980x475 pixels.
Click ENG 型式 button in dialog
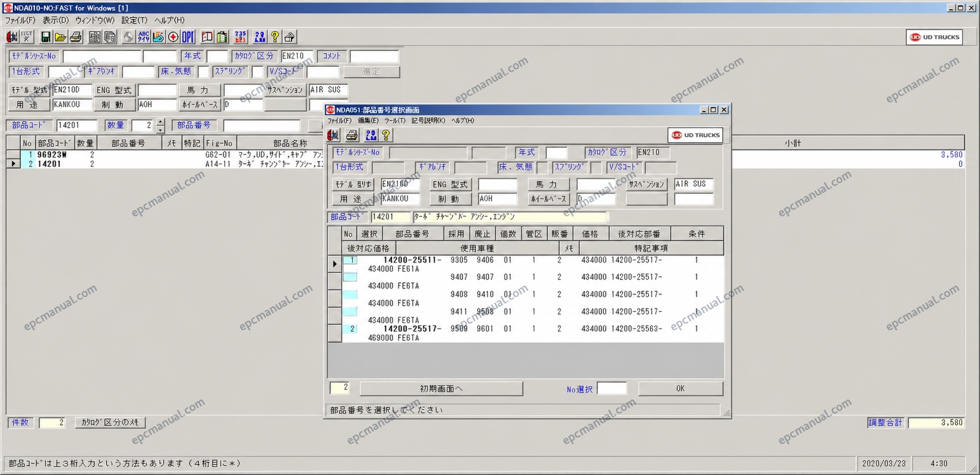(x=450, y=184)
